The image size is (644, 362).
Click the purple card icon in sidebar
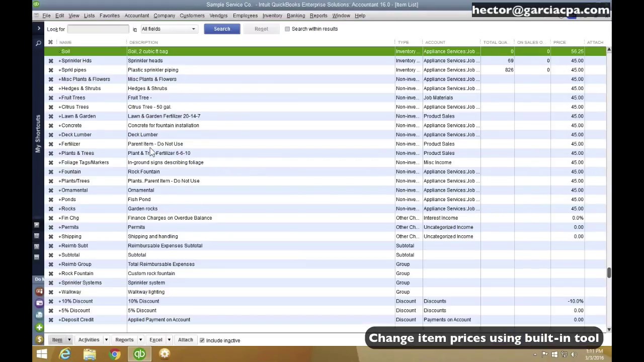[39, 303]
